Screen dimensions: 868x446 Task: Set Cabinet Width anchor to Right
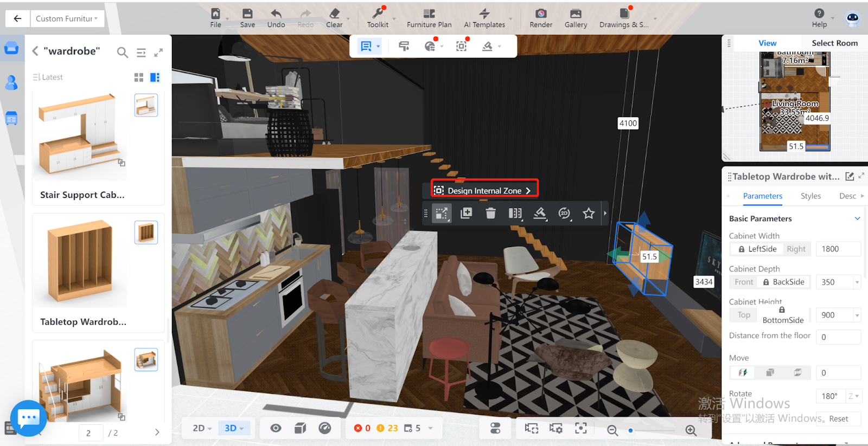pos(796,249)
